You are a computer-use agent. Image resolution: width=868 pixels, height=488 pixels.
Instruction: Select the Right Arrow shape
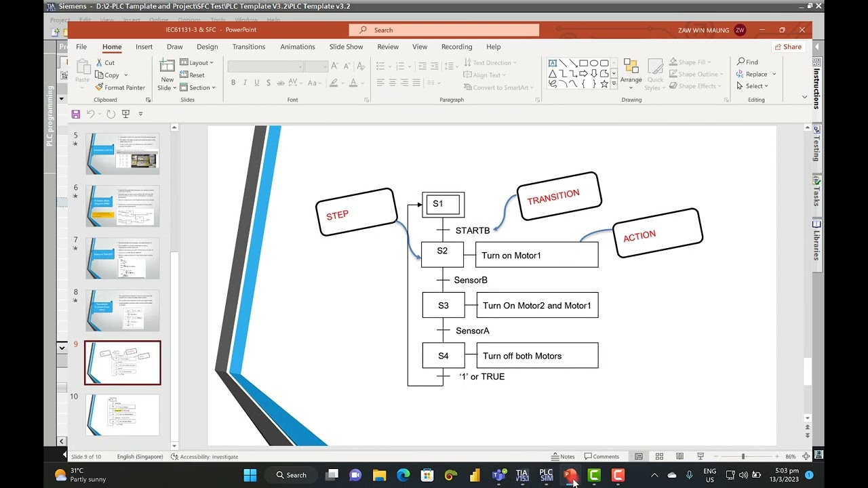pos(583,73)
